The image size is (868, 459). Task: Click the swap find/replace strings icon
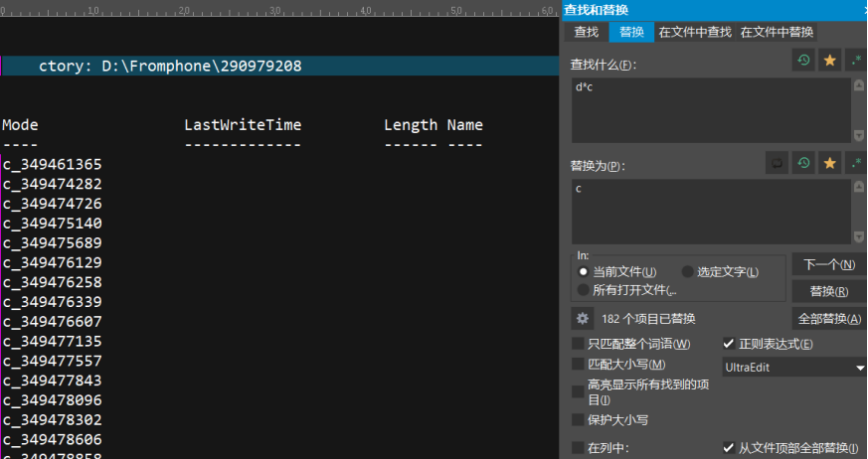tap(778, 163)
